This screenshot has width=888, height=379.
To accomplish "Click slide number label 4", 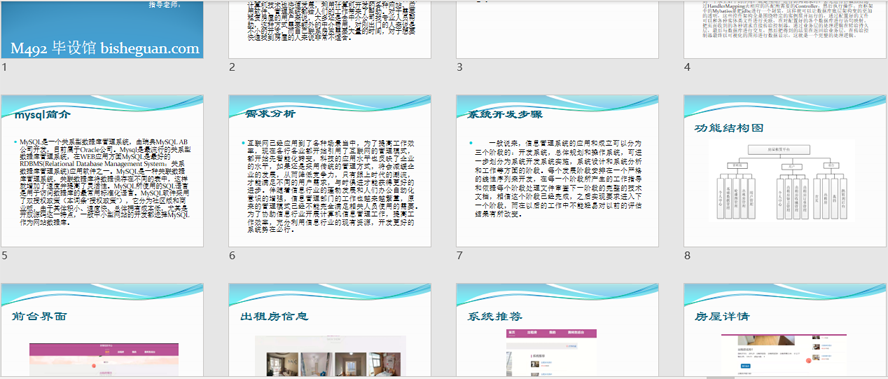I will click(688, 67).
